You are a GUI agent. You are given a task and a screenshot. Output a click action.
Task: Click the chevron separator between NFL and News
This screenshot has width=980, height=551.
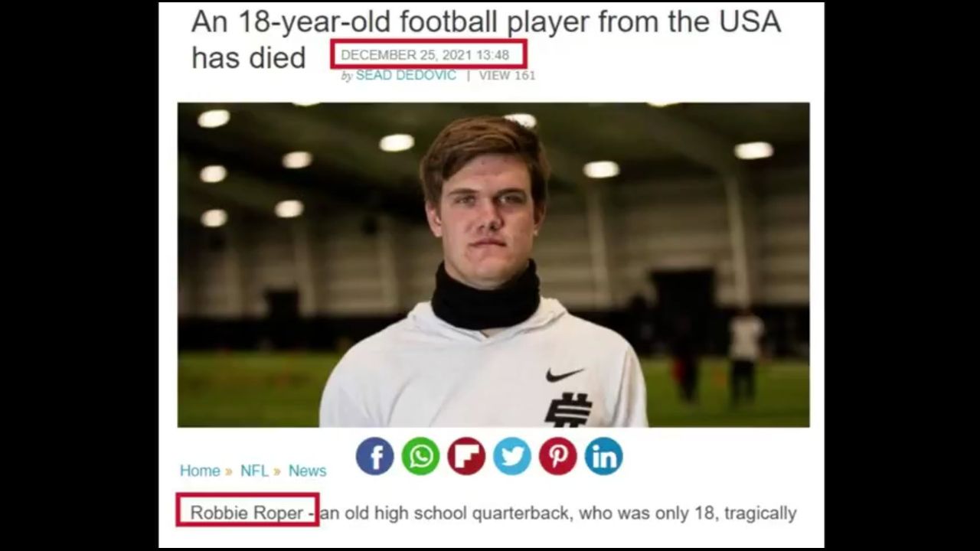click(277, 471)
